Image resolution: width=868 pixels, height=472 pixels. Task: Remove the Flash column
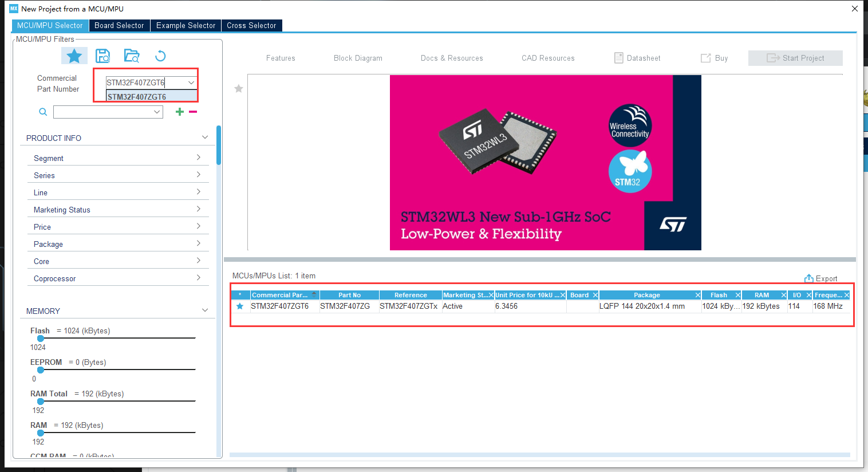pos(738,295)
